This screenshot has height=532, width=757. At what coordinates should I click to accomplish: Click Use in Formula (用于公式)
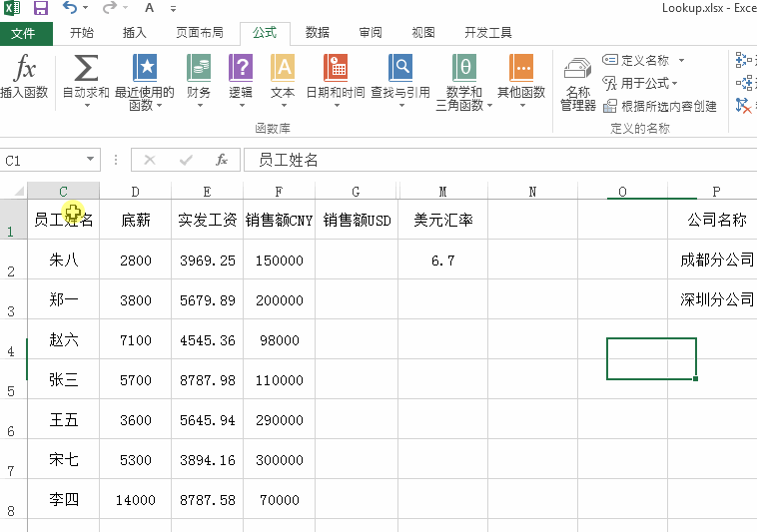tap(640, 83)
